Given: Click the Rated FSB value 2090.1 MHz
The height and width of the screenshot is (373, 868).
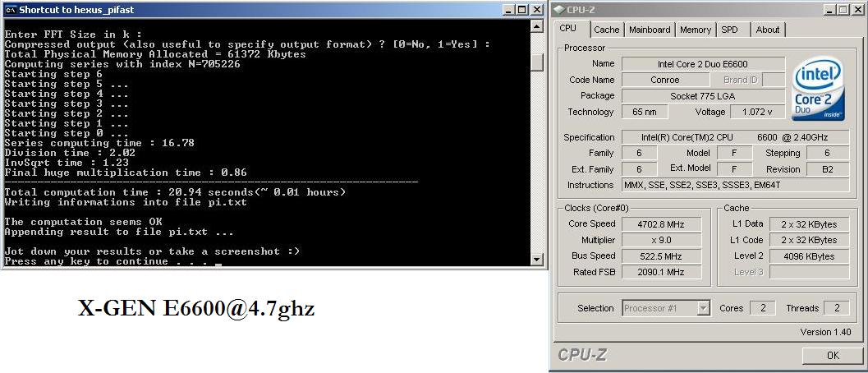Looking at the screenshot, I should pos(662,272).
